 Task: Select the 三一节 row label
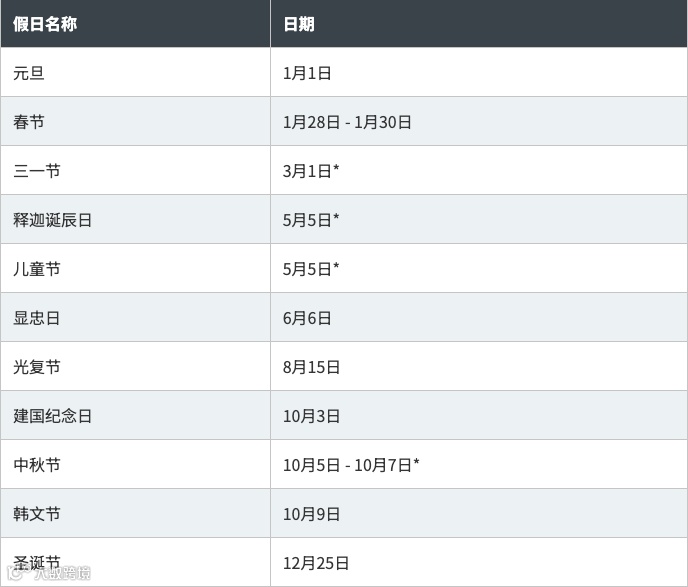pos(37,171)
